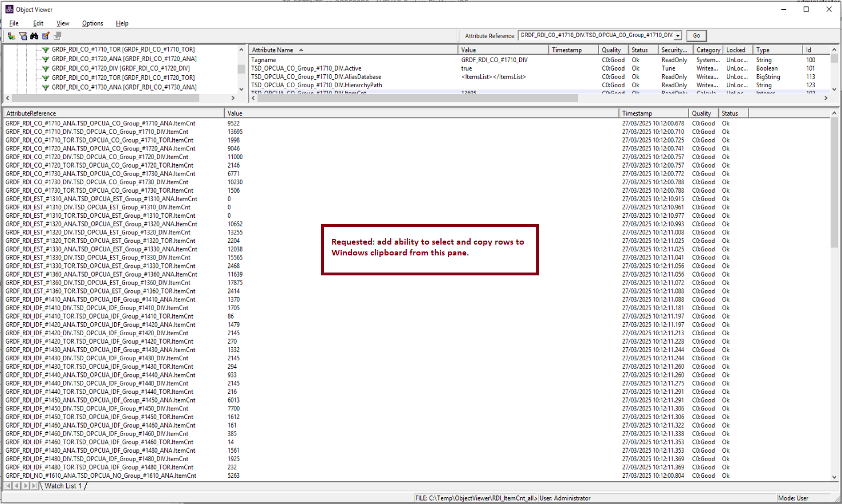Jump to last watch list tab arrow

[34, 486]
